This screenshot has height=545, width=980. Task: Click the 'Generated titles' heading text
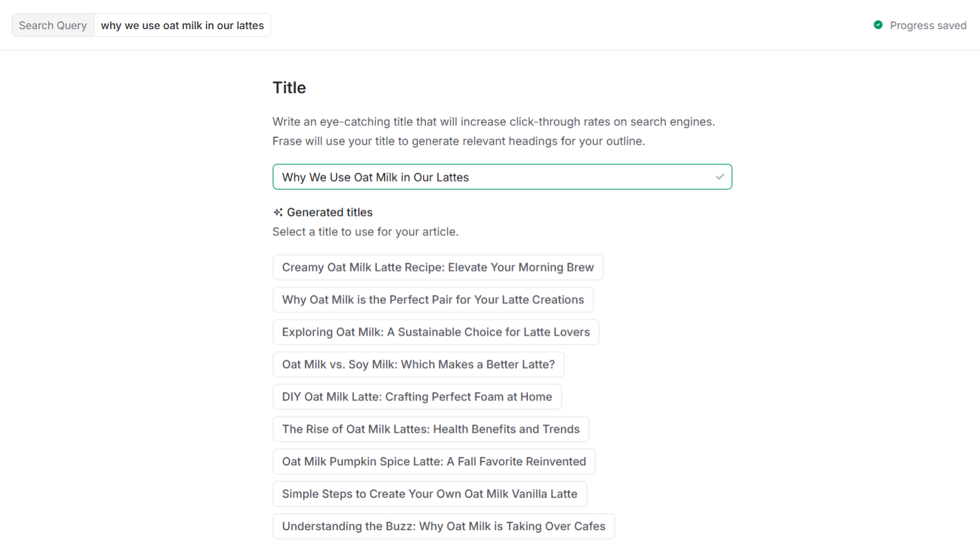coord(330,212)
